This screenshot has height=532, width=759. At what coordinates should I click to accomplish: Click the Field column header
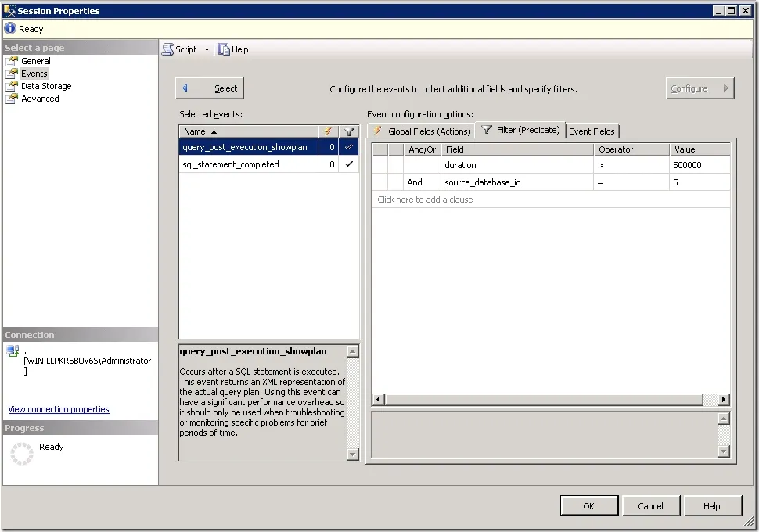(517, 149)
